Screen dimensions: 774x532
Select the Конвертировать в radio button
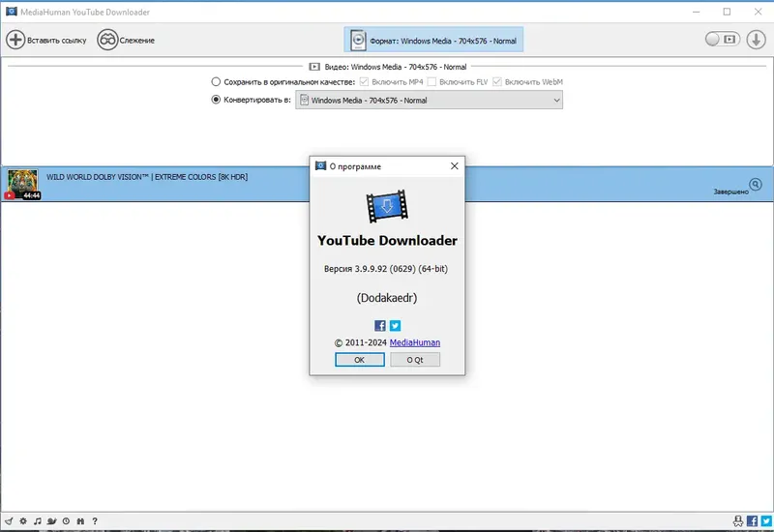pyautogui.click(x=216, y=100)
